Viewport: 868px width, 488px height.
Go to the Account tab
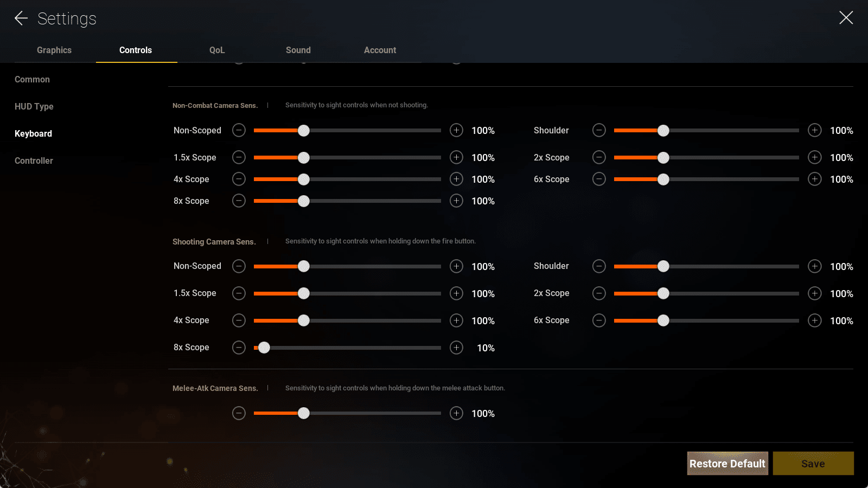tap(380, 50)
